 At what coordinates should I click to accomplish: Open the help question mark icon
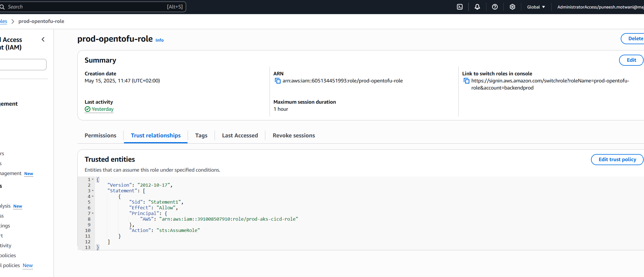(x=495, y=7)
